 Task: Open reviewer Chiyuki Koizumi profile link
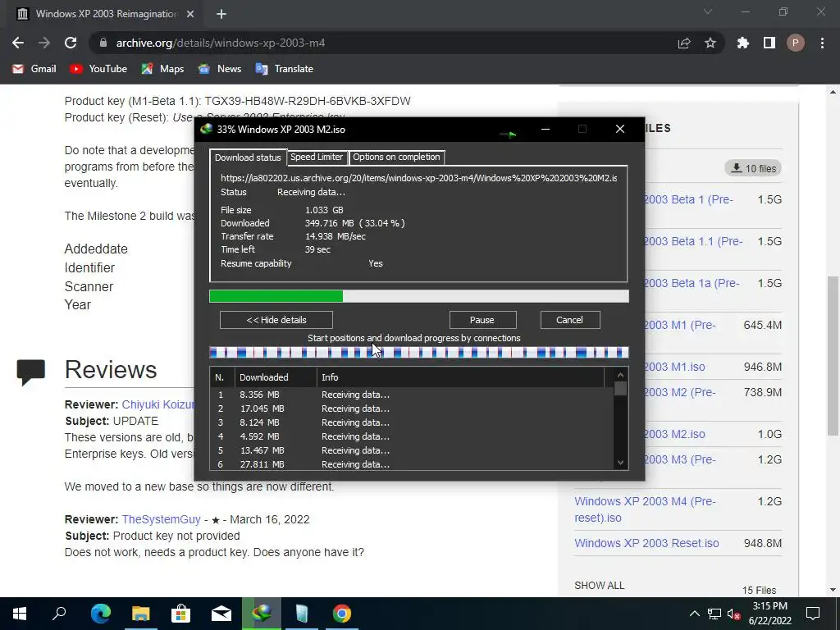[158, 405]
